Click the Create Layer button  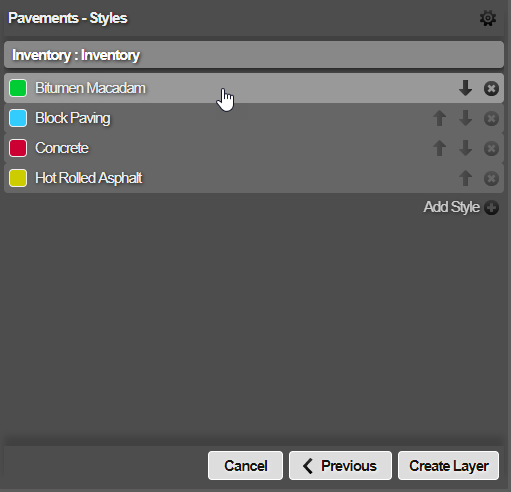449,466
